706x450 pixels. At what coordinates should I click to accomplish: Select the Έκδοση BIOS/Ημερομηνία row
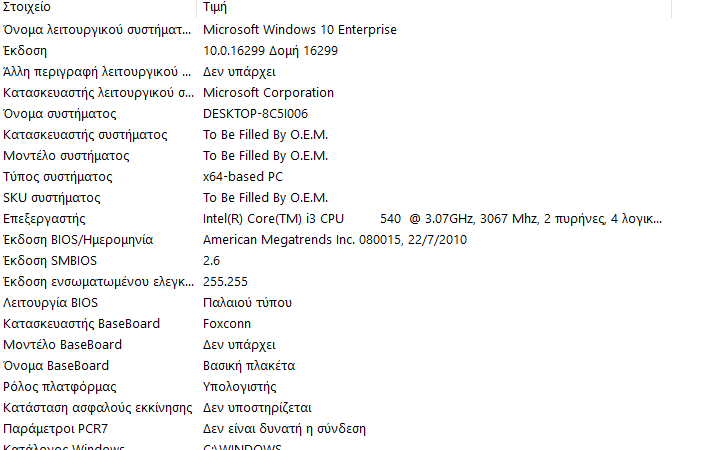click(x=335, y=240)
